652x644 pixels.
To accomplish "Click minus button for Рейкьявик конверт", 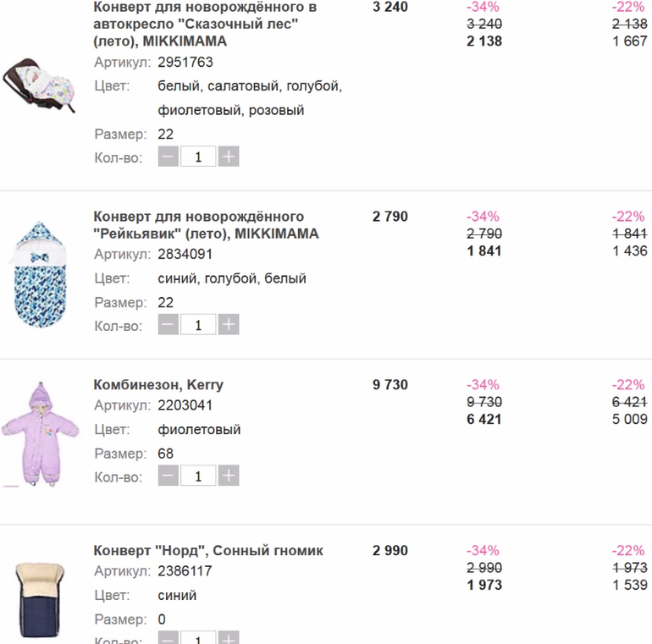I will click(169, 325).
